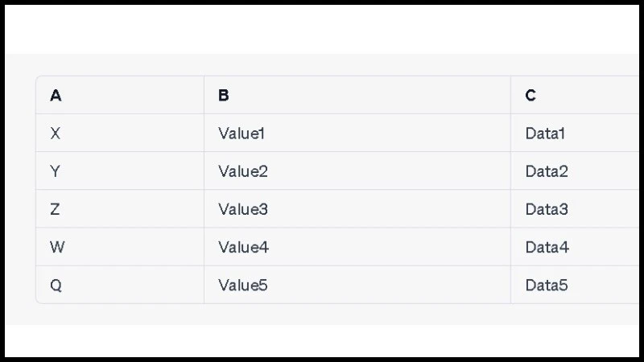The width and height of the screenshot is (644, 362).
Task: Click the Value3 cell
Action: coord(242,209)
